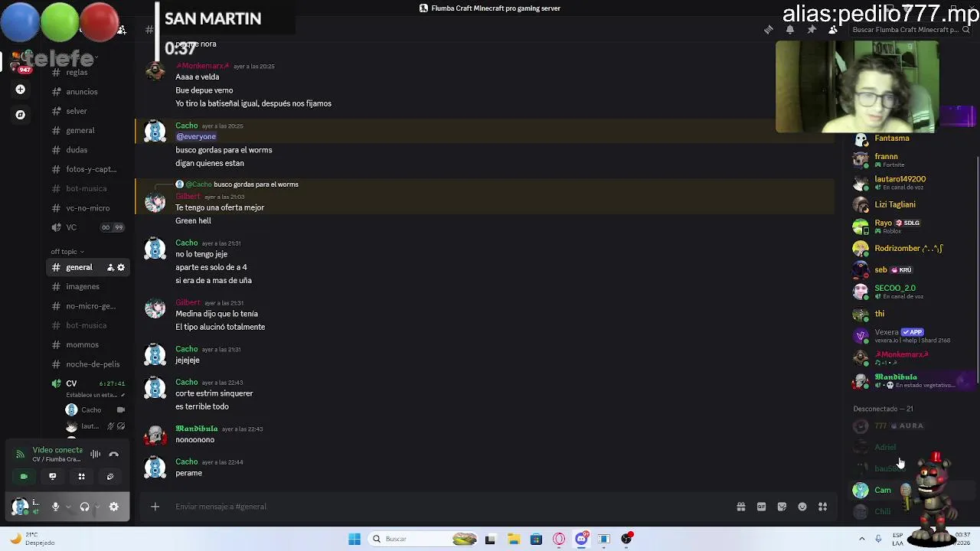Click the add server plus icon
Screen dimensions: 980x551
(x=20, y=90)
